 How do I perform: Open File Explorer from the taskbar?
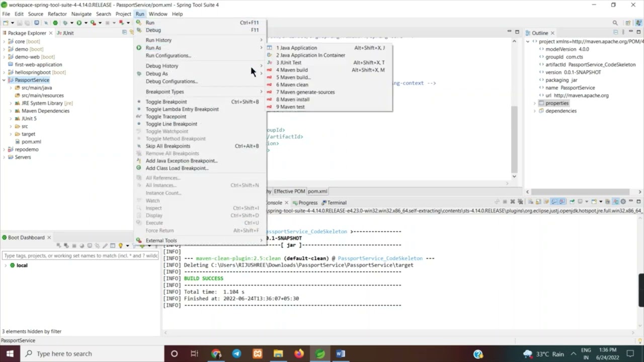pyautogui.click(x=278, y=353)
